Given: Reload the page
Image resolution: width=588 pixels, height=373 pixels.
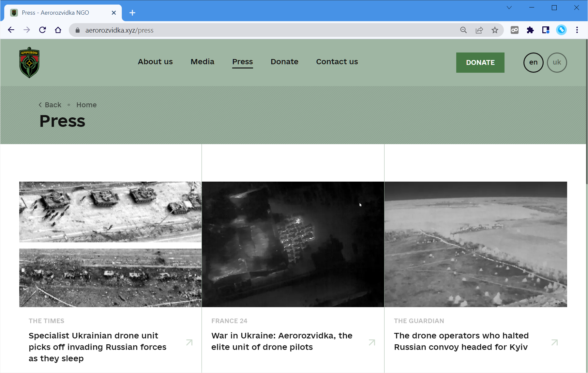Looking at the screenshot, I should click(42, 30).
